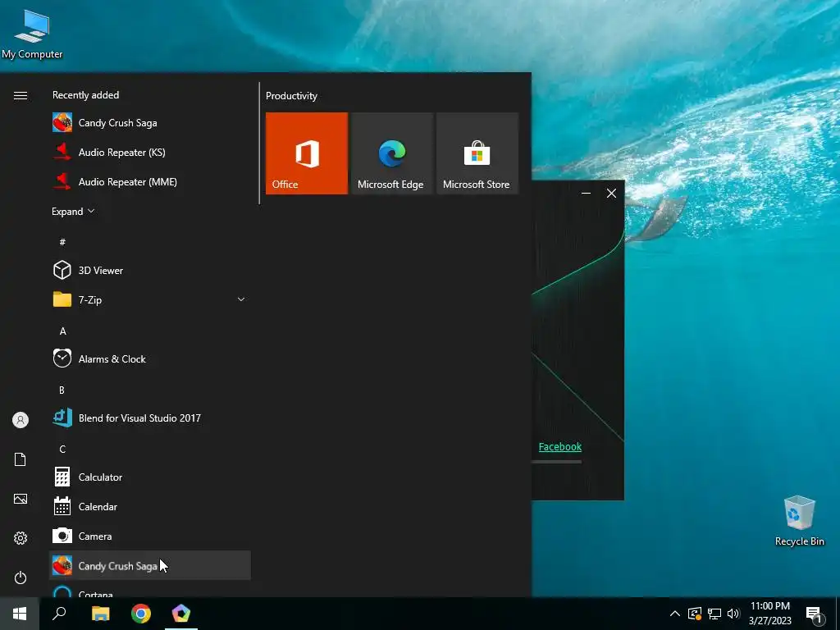Expand the 7-Zip folder chevron

coord(241,299)
